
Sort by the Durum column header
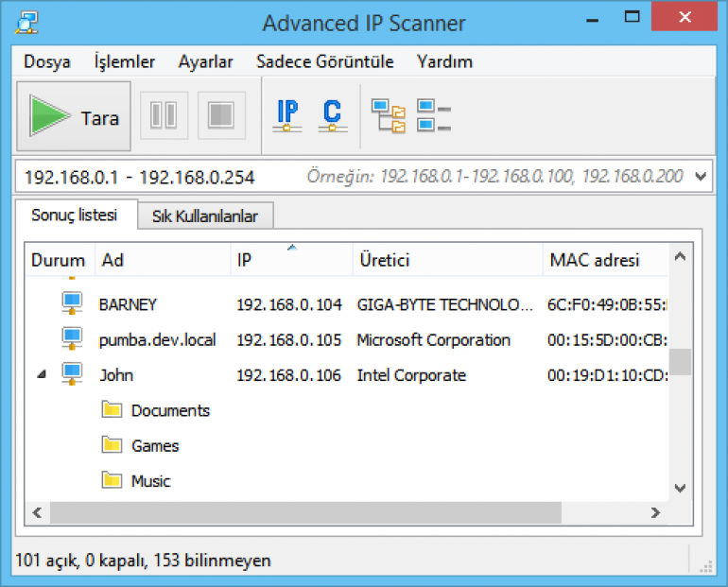[60, 260]
